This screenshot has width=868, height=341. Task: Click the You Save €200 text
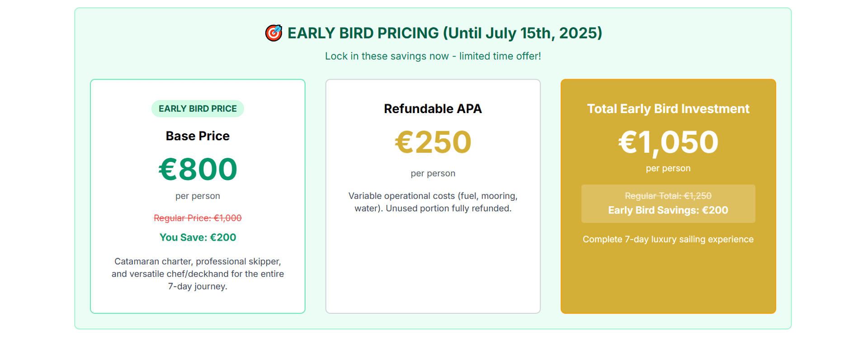pyautogui.click(x=198, y=237)
